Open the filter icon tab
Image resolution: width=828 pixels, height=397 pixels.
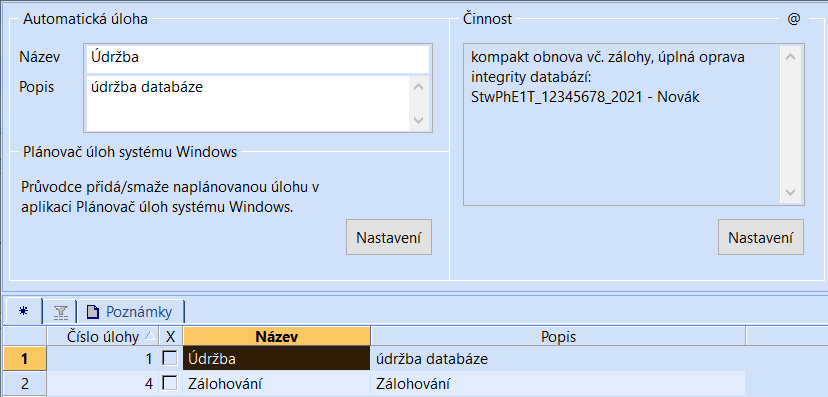click(x=61, y=313)
